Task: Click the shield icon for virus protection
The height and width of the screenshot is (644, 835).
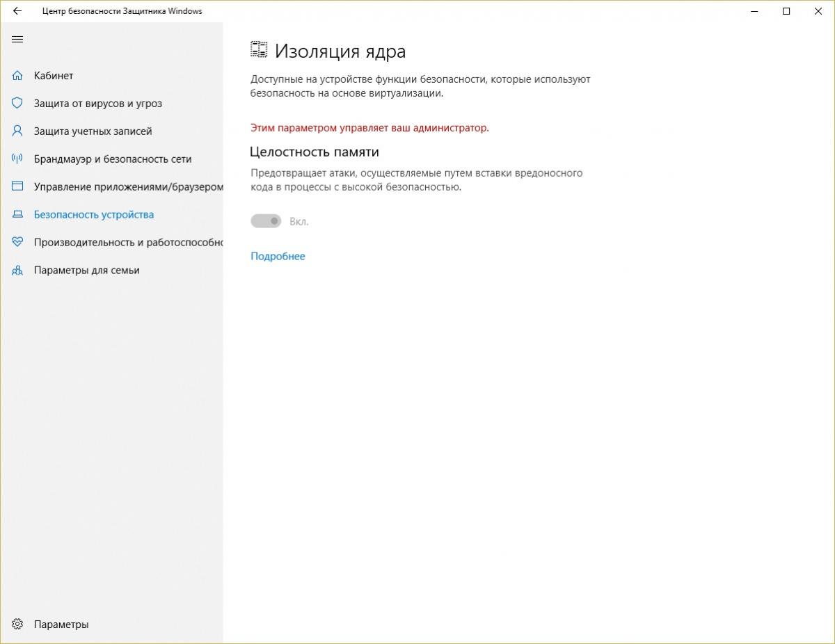Action: click(17, 103)
